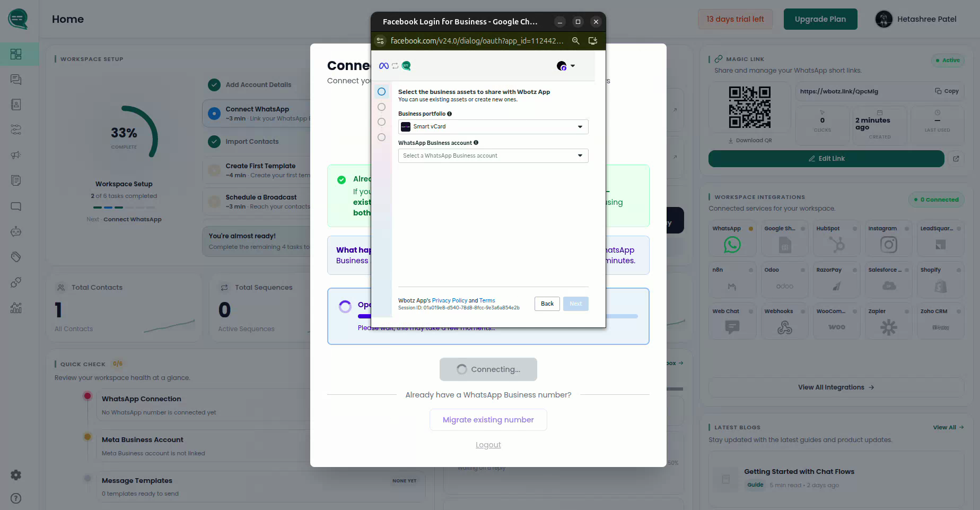Open the help question mark icon
980x510 pixels.
click(16, 498)
